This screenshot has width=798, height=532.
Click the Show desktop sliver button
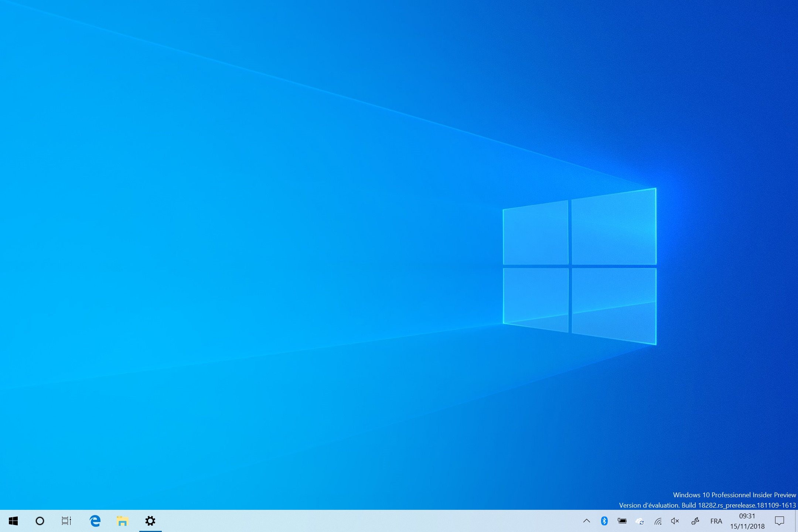(796, 521)
